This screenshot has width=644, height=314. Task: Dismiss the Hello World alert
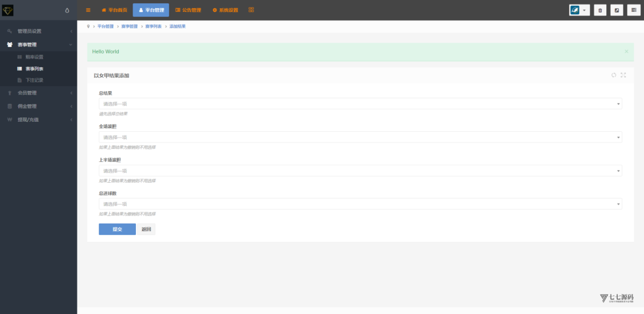coord(626,51)
